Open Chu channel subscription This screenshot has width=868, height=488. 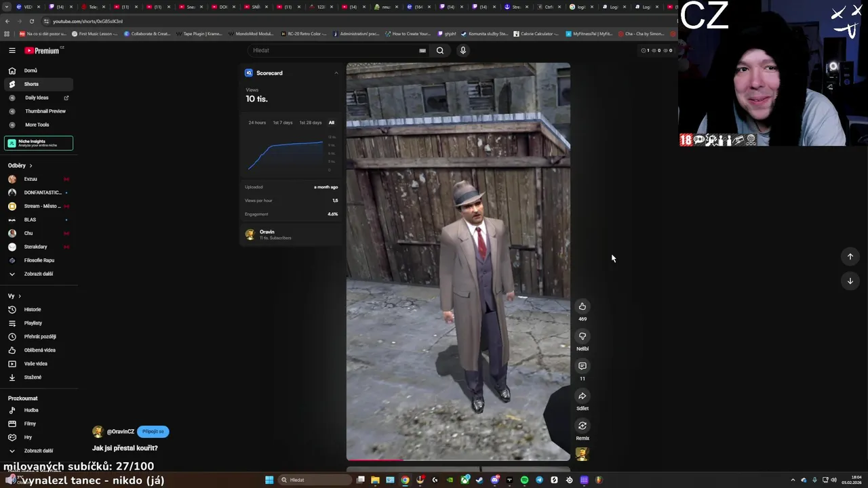point(39,233)
